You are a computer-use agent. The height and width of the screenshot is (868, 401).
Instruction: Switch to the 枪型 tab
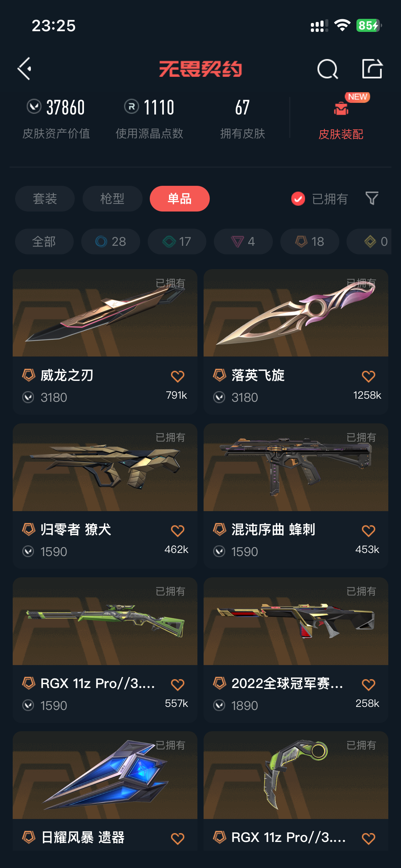pyautogui.click(x=112, y=199)
